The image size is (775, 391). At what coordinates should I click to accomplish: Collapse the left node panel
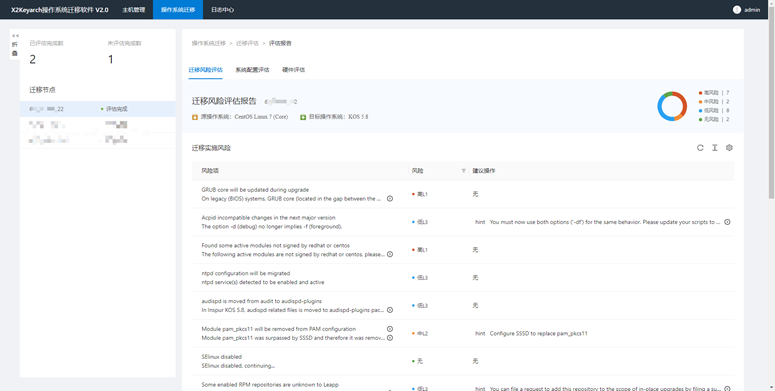[15, 44]
